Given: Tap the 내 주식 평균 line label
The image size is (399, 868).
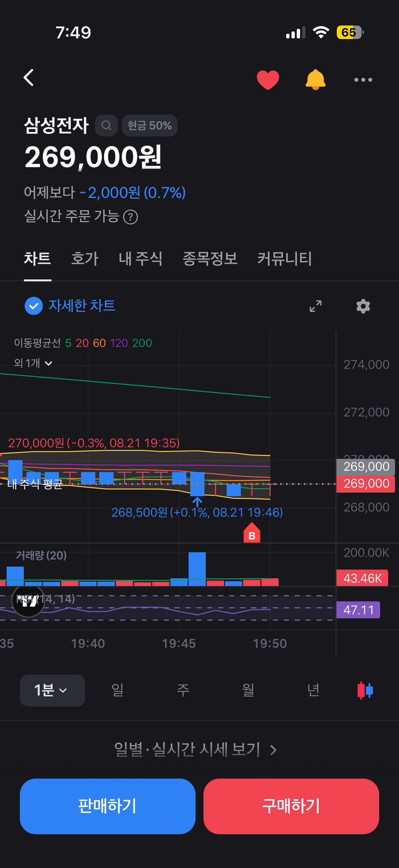Looking at the screenshot, I should pos(35,484).
